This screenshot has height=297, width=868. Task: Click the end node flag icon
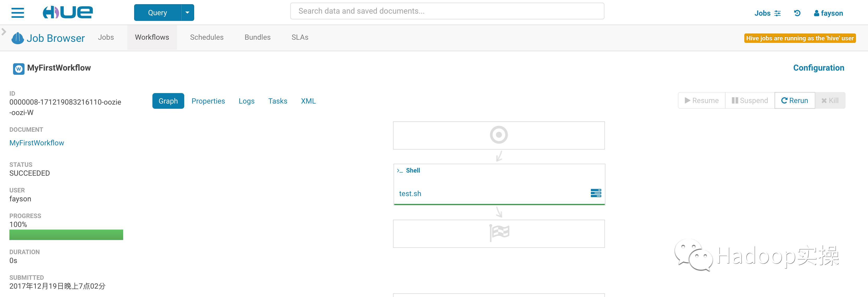pyautogui.click(x=499, y=233)
